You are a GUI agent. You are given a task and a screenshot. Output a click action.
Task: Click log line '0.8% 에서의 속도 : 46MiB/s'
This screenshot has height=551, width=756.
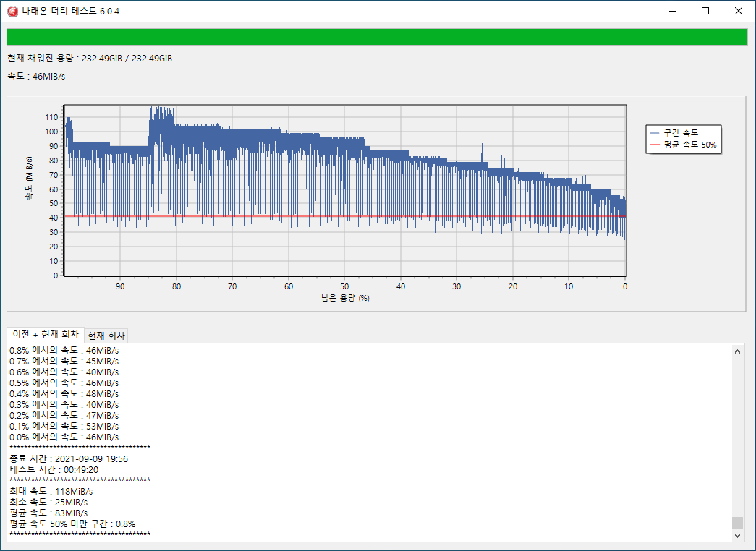(64, 351)
